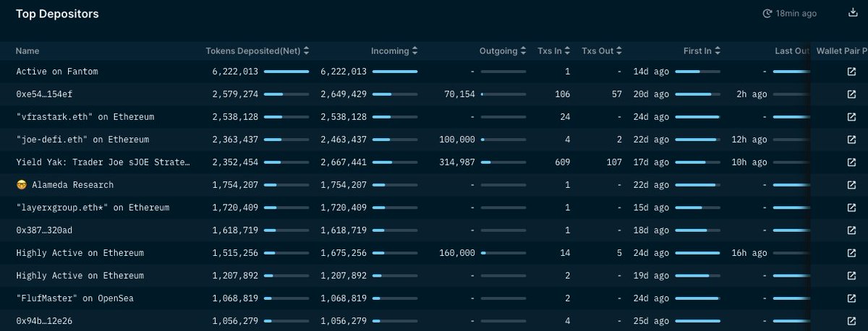Sort by First In column
868x331 pixels.
pos(702,51)
